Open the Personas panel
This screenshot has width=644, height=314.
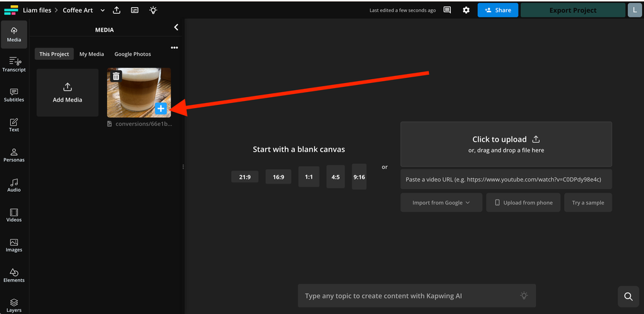pos(14,154)
